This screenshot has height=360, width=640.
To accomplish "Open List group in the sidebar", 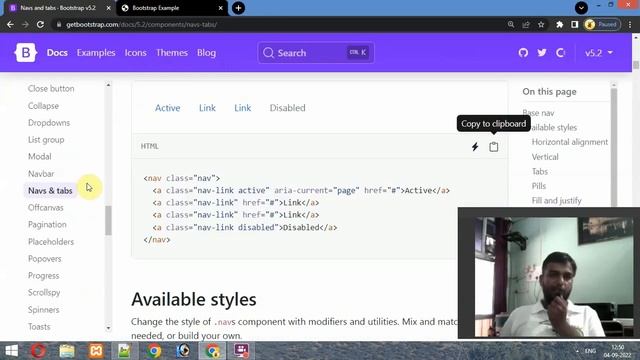I will click(x=46, y=140).
